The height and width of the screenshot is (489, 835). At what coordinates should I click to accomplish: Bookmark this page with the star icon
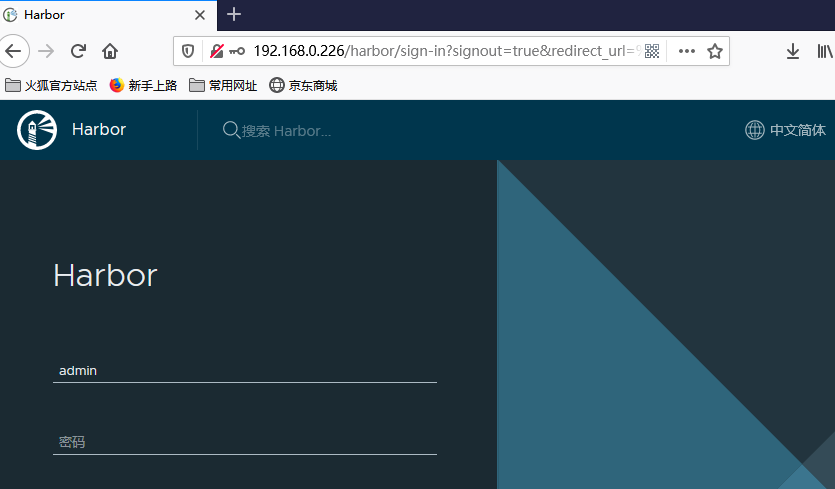[x=715, y=51]
